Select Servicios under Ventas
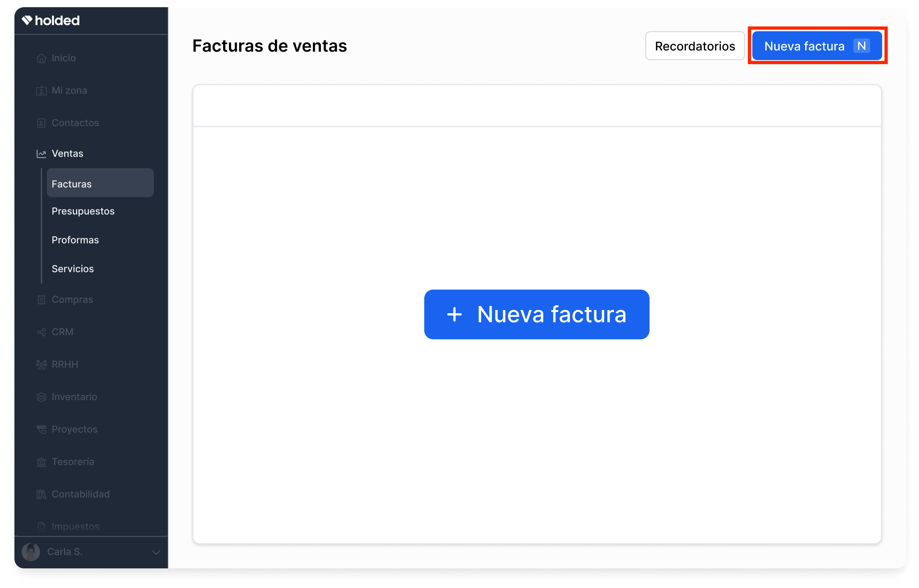The image size is (919, 588). click(x=73, y=268)
